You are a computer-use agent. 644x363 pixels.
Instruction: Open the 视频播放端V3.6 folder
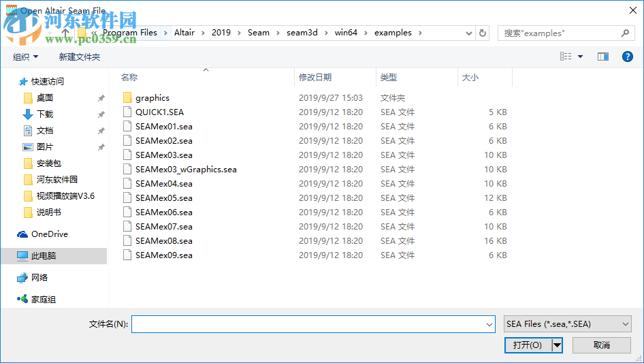pos(65,196)
